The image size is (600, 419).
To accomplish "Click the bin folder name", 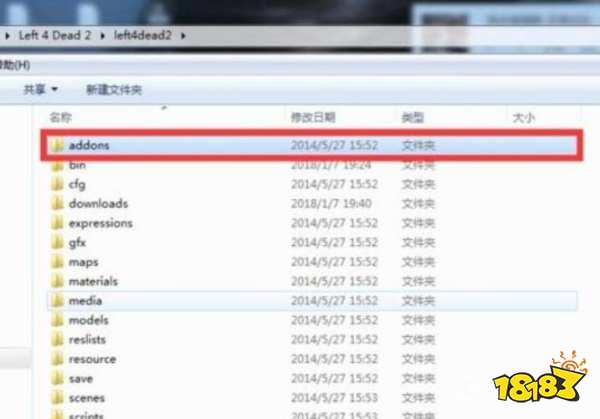I will (77, 165).
